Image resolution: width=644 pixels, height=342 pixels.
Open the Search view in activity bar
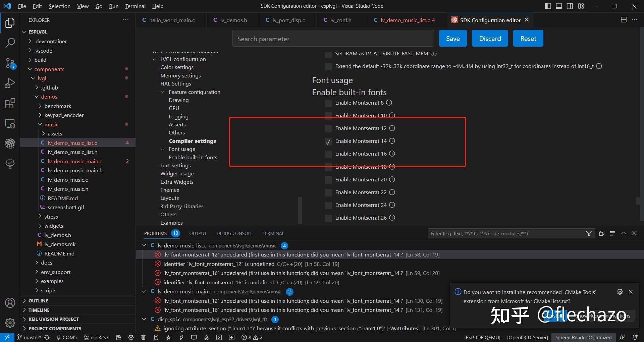tap(10, 43)
